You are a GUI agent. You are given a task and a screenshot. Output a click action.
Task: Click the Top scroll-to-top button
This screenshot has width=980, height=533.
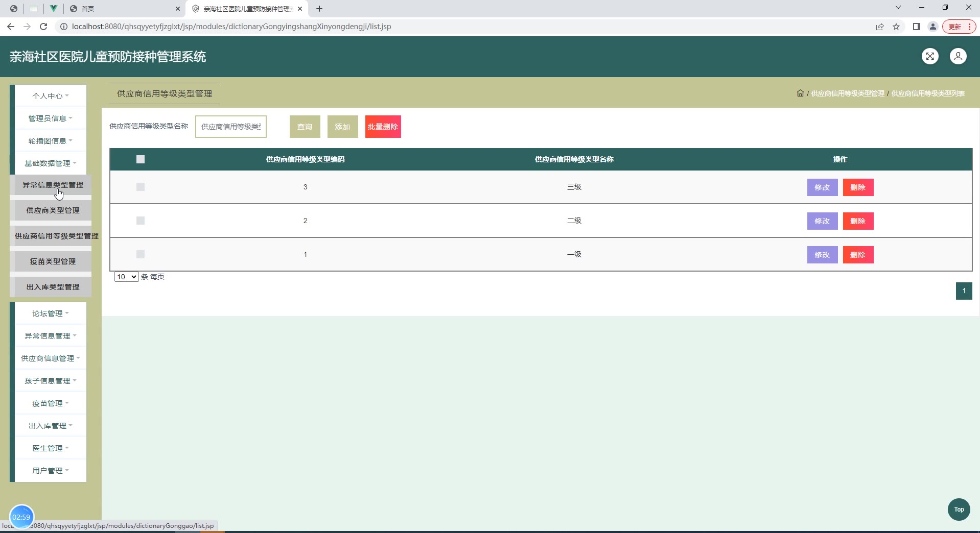(959, 510)
